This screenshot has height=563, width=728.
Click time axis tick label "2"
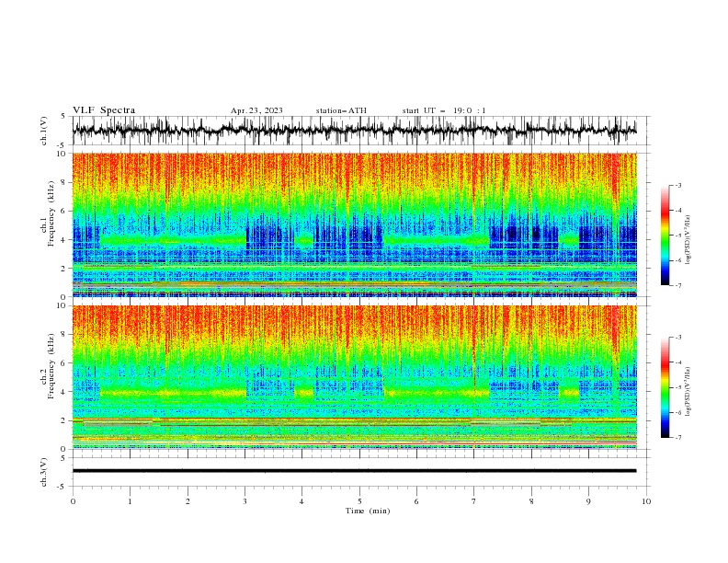click(x=188, y=501)
